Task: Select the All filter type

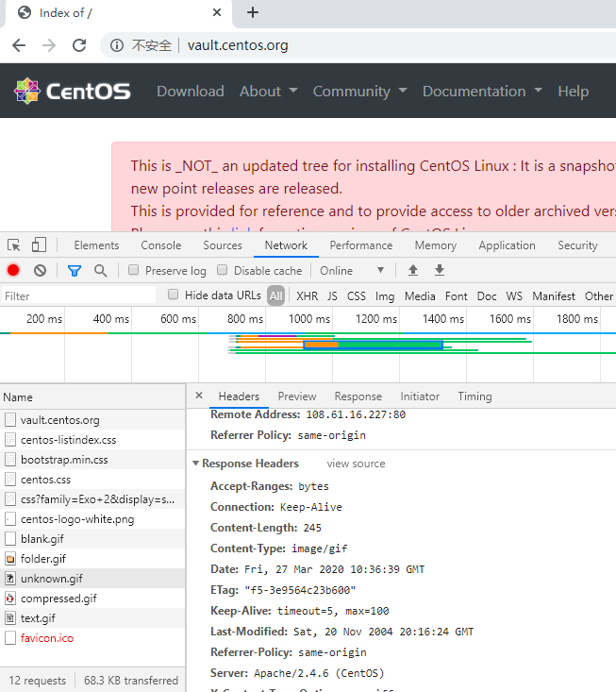Action: [276, 295]
